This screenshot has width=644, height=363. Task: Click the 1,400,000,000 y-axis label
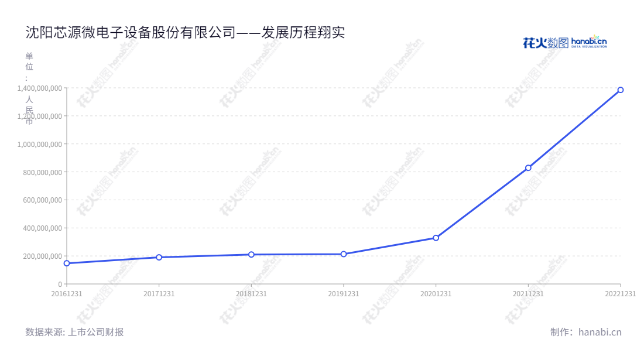[x=40, y=88]
